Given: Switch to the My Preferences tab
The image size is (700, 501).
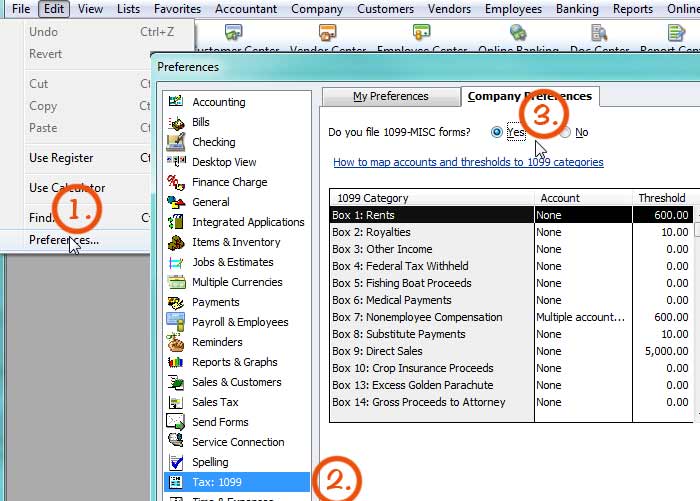Looking at the screenshot, I should coord(391,96).
